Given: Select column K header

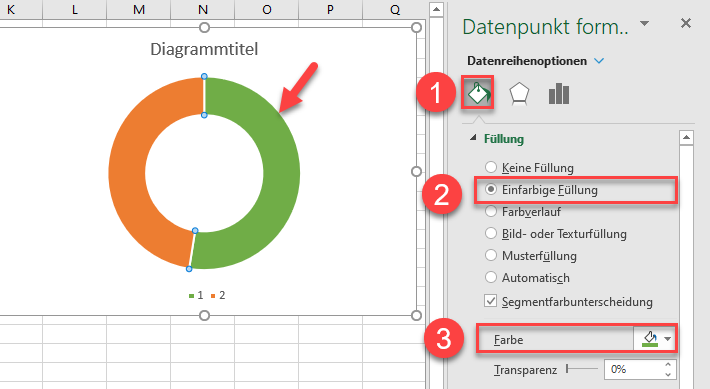Looking at the screenshot, I should (x=11, y=10).
